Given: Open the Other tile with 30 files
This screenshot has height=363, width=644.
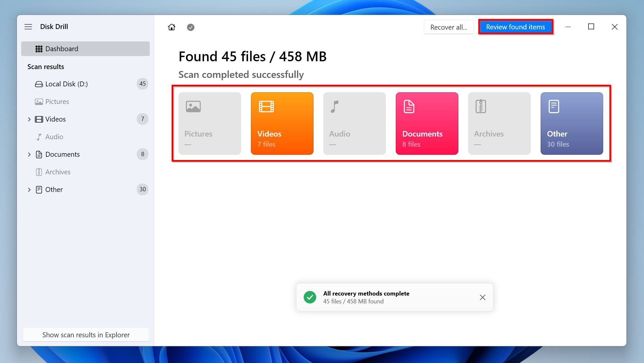Looking at the screenshot, I should pyautogui.click(x=572, y=123).
